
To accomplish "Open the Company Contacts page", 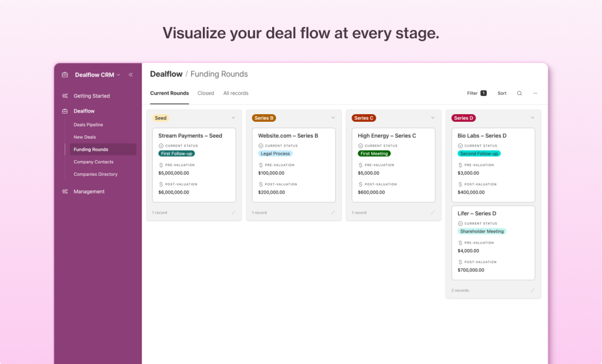I will [93, 162].
